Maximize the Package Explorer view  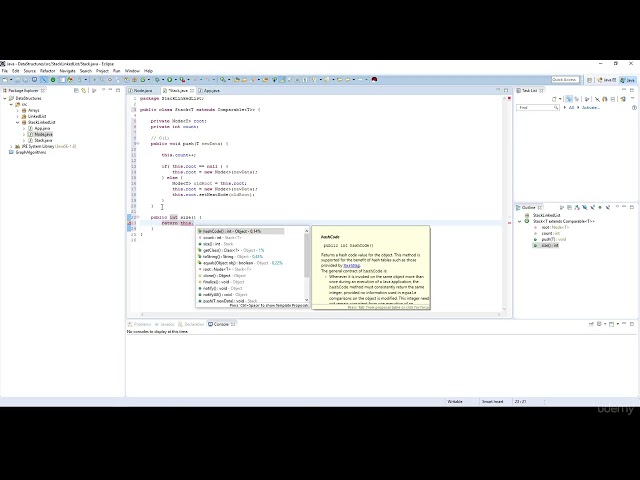[118, 90]
